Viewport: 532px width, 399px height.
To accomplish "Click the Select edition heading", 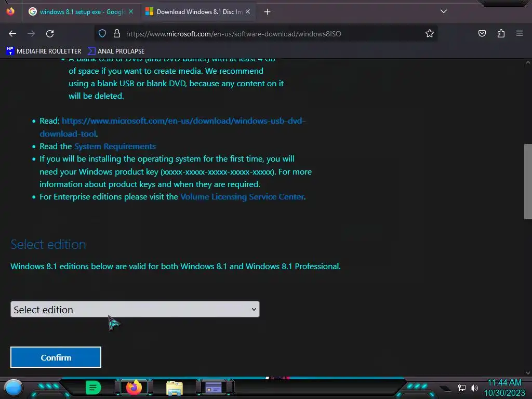I will [x=48, y=244].
